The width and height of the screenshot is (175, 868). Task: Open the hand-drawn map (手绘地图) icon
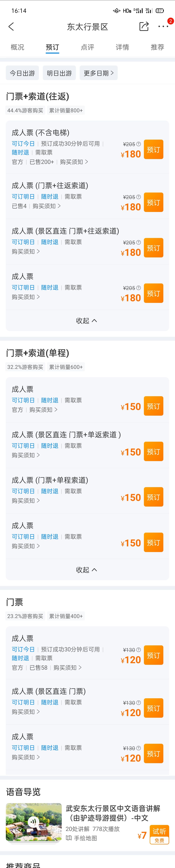[69, 838]
